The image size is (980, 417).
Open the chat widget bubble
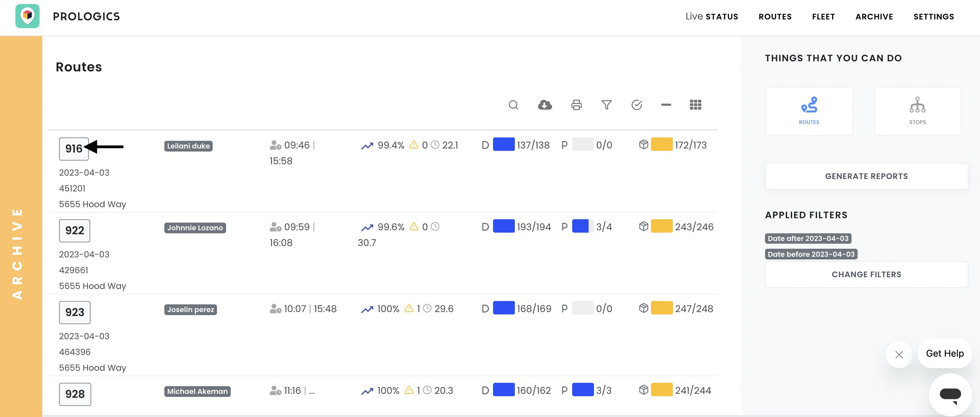950,394
